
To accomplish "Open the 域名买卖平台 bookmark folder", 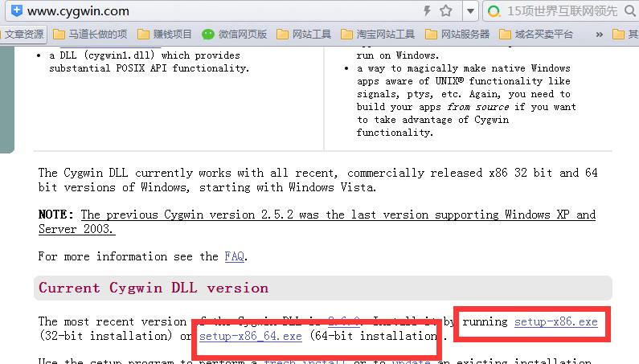I will (x=536, y=35).
